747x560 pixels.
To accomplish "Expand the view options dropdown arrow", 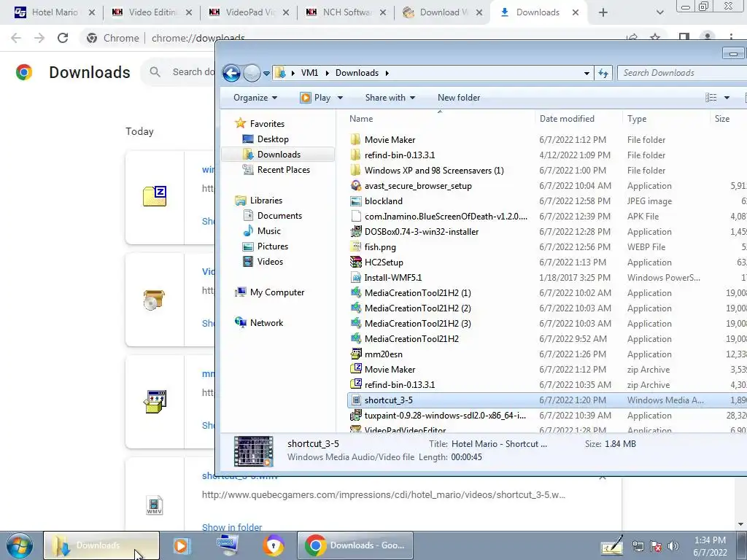I will [x=727, y=98].
